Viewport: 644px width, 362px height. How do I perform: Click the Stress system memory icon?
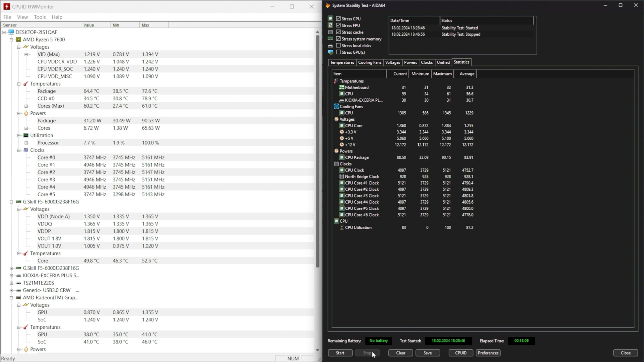(x=330, y=39)
